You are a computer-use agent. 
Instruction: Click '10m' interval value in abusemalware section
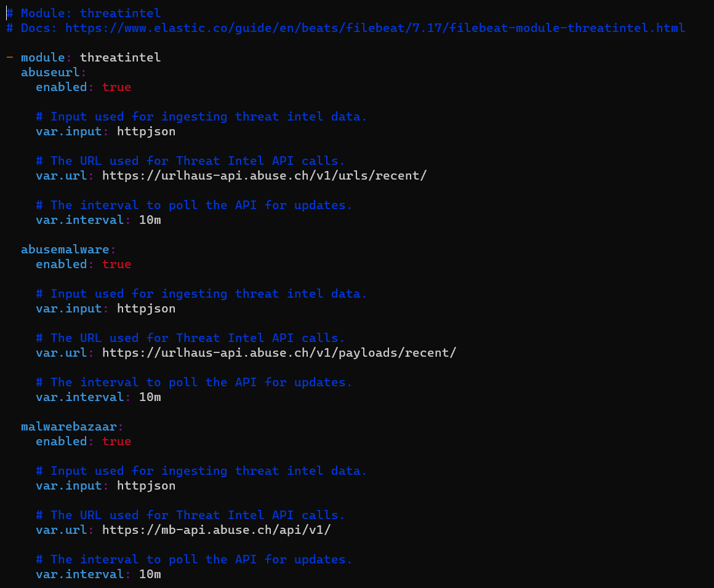(x=150, y=397)
